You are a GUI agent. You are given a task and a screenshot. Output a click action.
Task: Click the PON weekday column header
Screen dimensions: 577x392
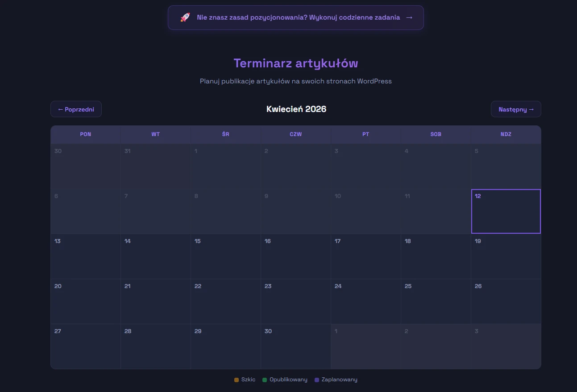(x=86, y=134)
